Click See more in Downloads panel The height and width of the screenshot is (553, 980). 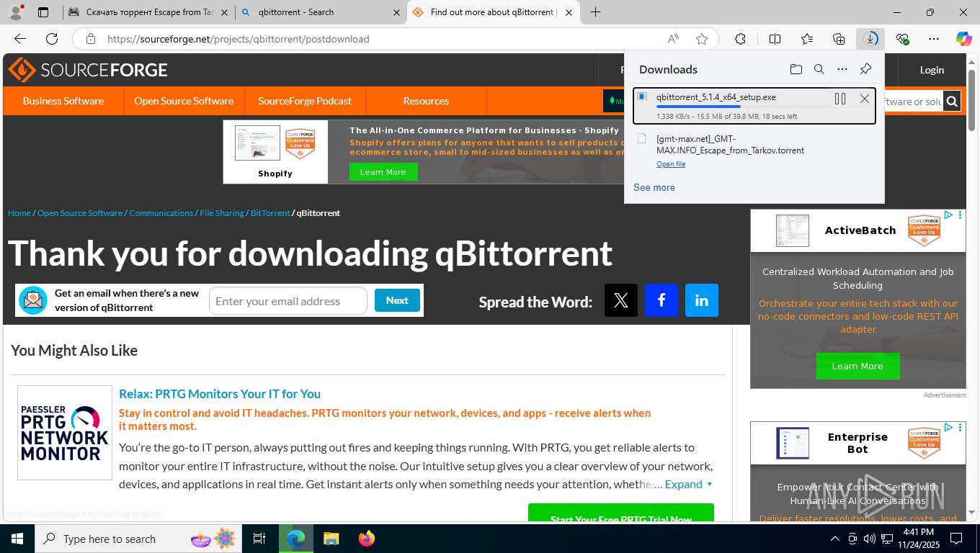pyautogui.click(x=654, y=187)
